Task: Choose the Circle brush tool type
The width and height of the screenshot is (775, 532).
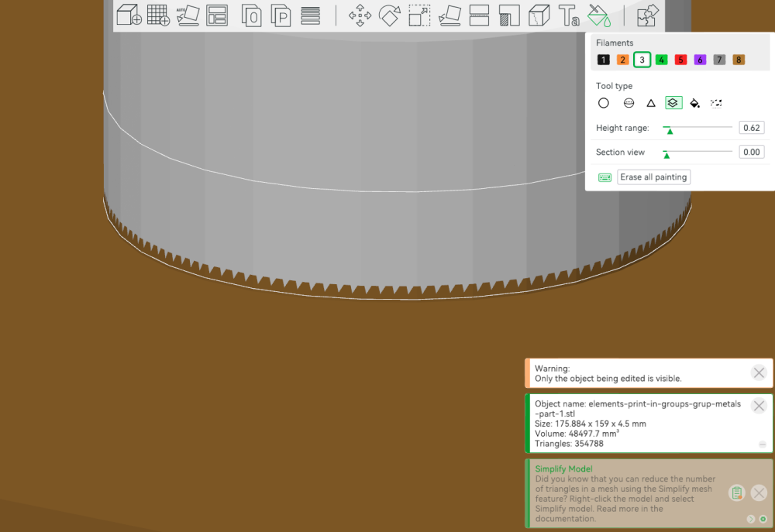Action: point(604,103)
